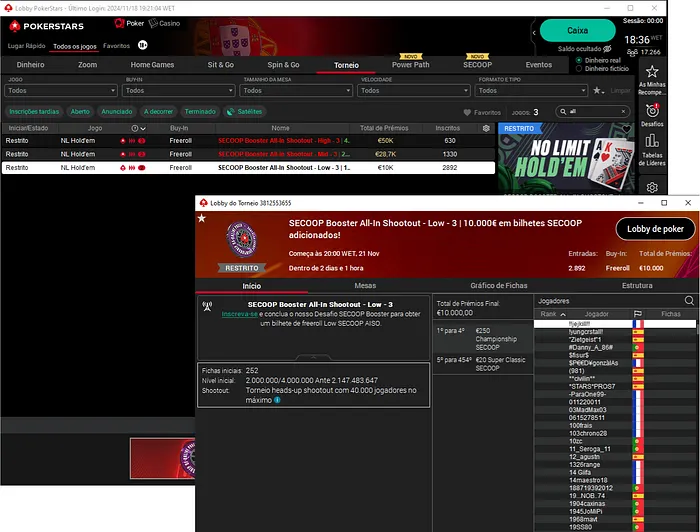The width and height of the screenshot is (700, 532).
Task: Select SECOOP Booster Mid - 3 row
Action: click(x=248, y=154)
